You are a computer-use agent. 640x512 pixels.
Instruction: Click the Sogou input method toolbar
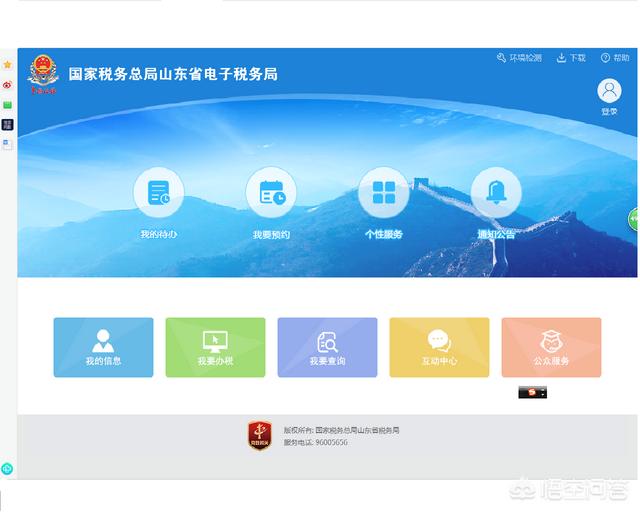(x=532, y=392)
